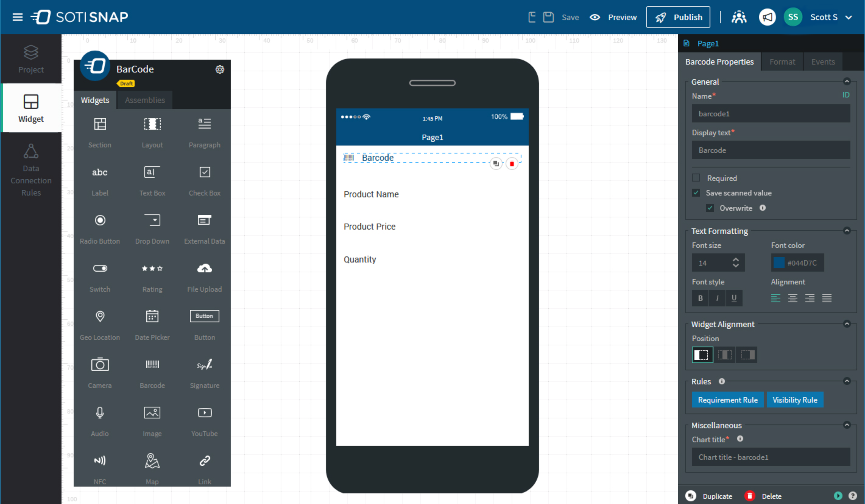Duplicate Barcode widget using canvas copy icon
This screenshot has height=504, width=865.
click(x=496, y=164)
